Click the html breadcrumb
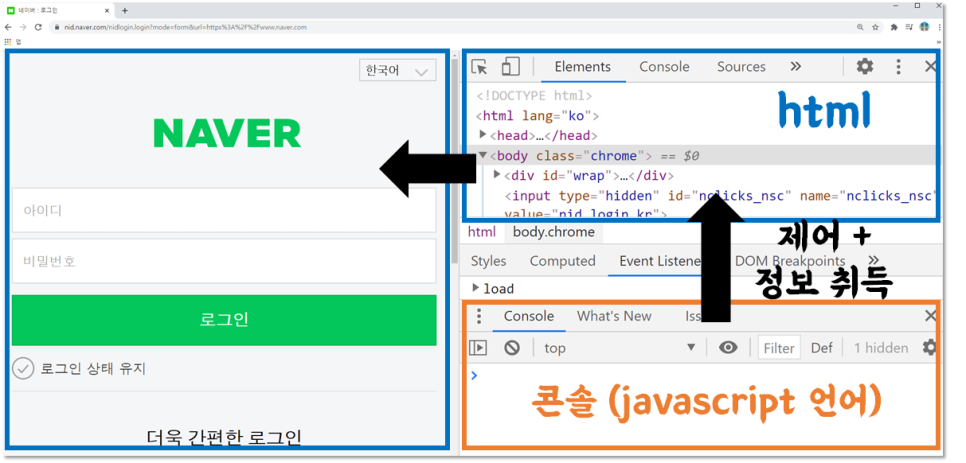Screen dimensions: 966x463 (481, 232)
